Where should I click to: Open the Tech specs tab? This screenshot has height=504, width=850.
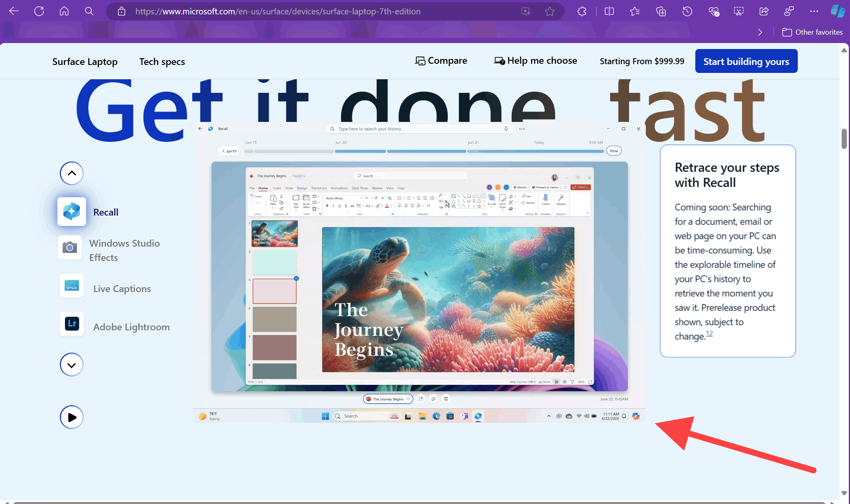tap(162, 62)
